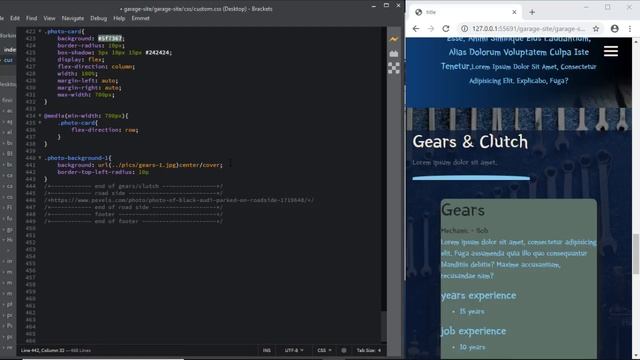This screenshot has width=640, height=360.
Task: Open the Help menu in Brackets
Action: (119, 18)
